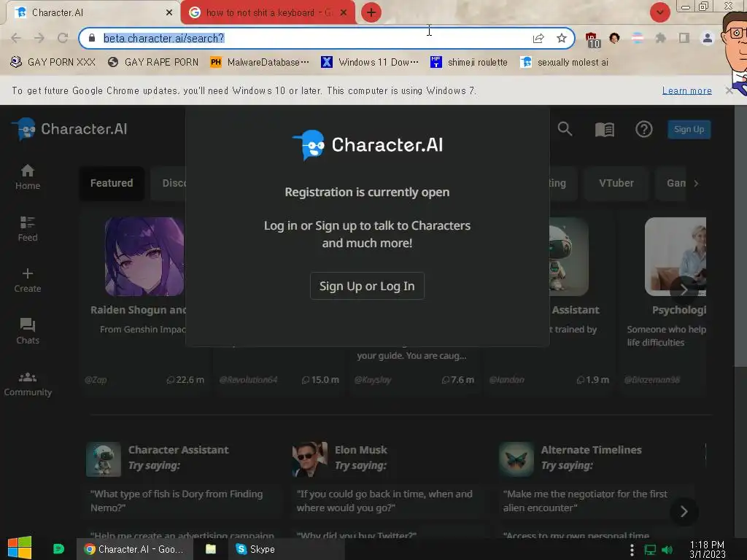Click the Create plus icon in the sidebar
747x560 pixels.
pos(28,273)
